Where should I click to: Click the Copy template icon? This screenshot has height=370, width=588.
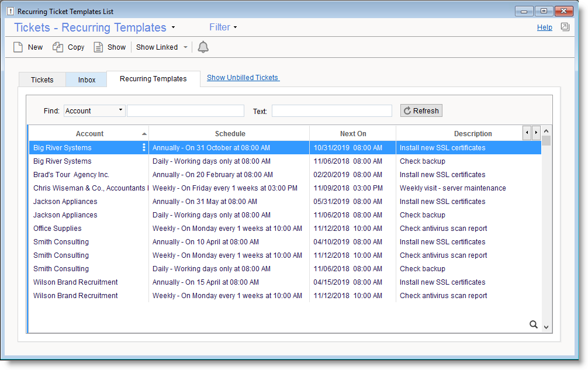pyautogui.click(x=58, y=47)
